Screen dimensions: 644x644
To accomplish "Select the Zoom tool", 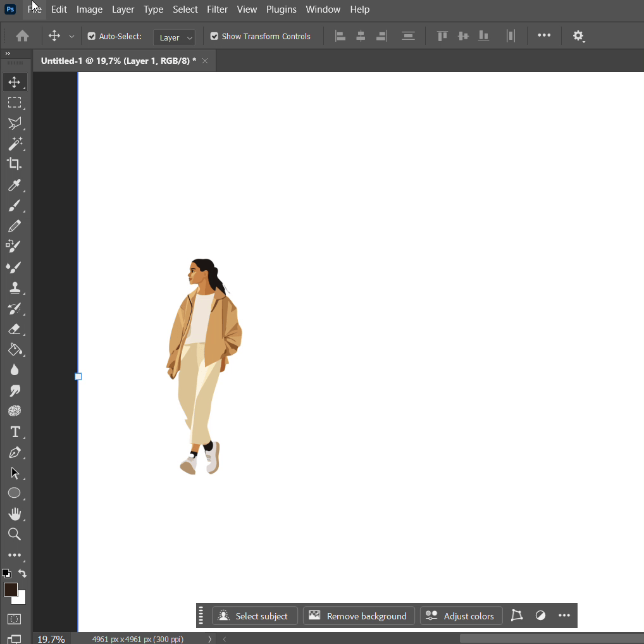I will [x=14, y=535].
